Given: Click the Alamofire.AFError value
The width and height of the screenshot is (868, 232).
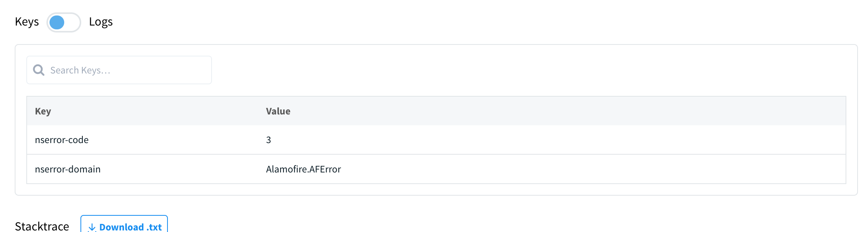Looking at the screenshot, I should (304, 169).
